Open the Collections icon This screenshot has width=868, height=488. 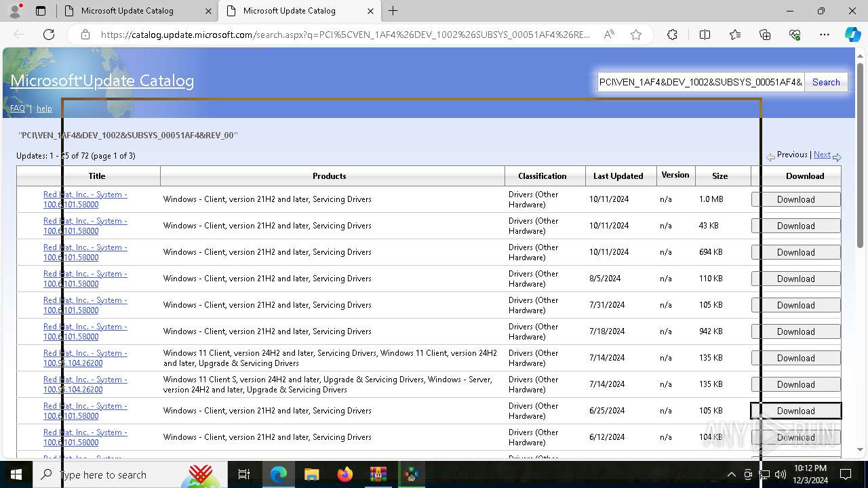coord(765,35)
